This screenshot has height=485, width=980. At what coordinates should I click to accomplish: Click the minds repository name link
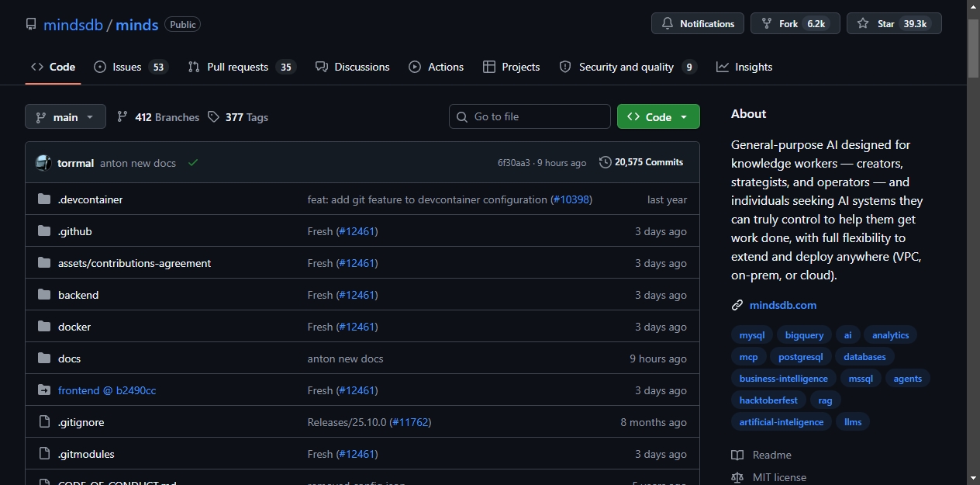[137, 25]
